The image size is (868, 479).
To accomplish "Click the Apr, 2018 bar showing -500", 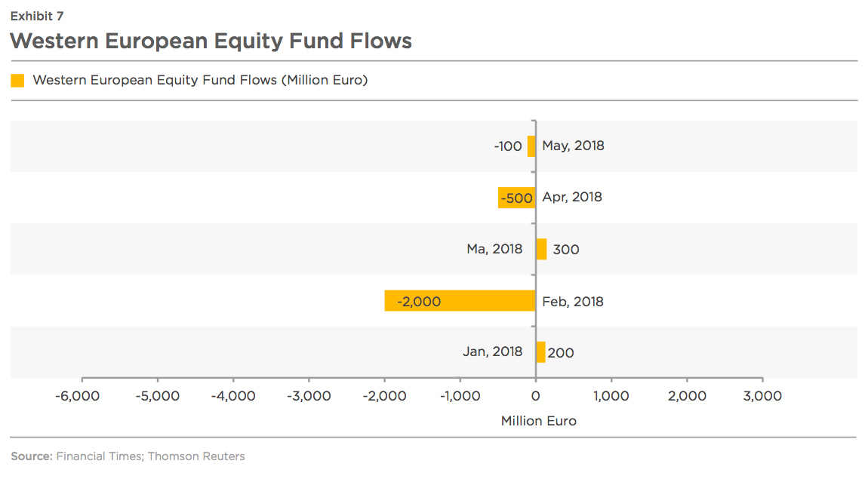I will [x=517, y=198].
